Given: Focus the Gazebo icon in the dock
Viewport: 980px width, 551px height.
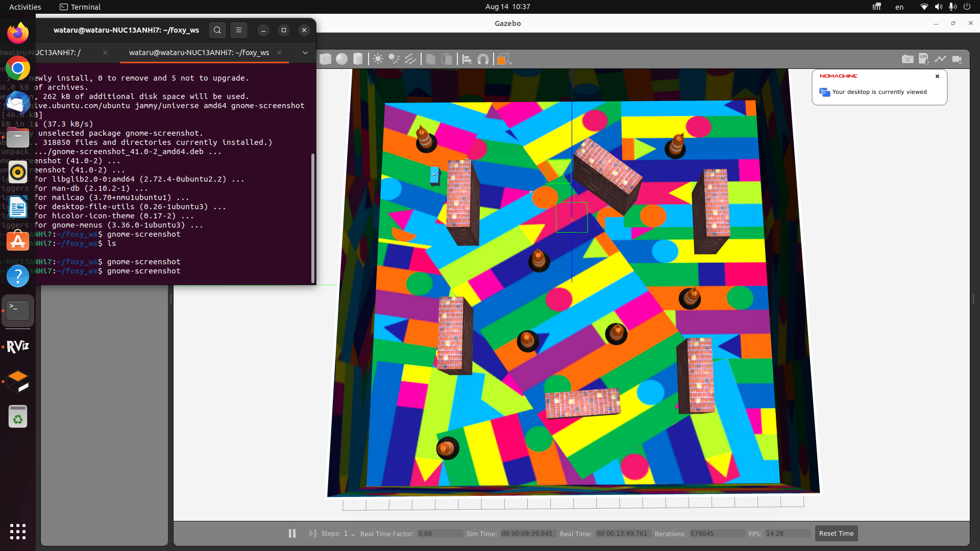Looking at the screenshot, I should [x=18, y=382].
